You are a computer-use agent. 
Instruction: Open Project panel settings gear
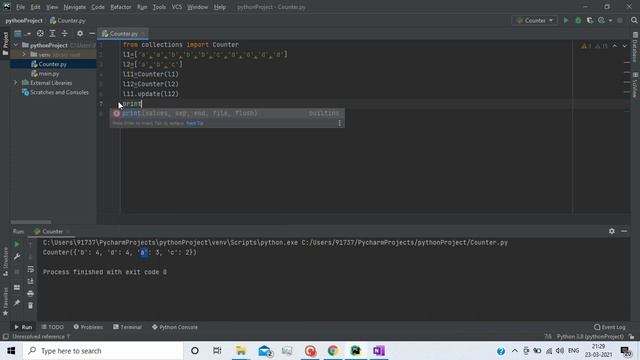point(80,33)
